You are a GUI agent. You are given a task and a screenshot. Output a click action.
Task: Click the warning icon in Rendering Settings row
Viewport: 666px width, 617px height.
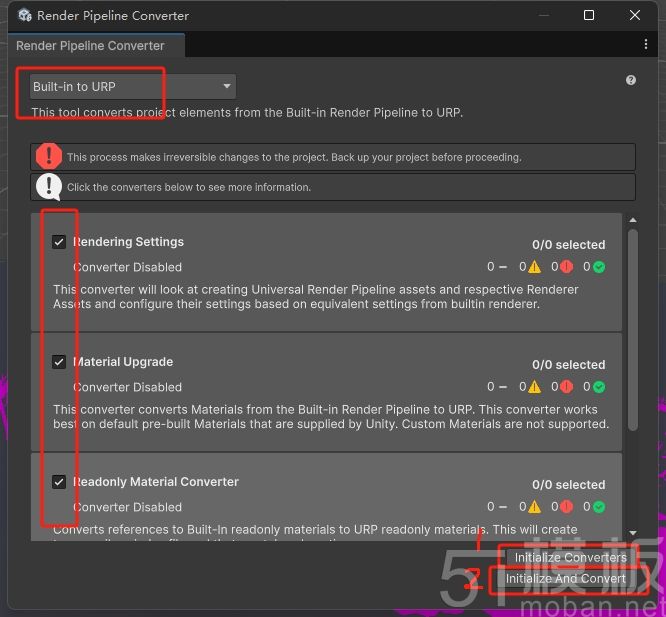click(534, 267)
